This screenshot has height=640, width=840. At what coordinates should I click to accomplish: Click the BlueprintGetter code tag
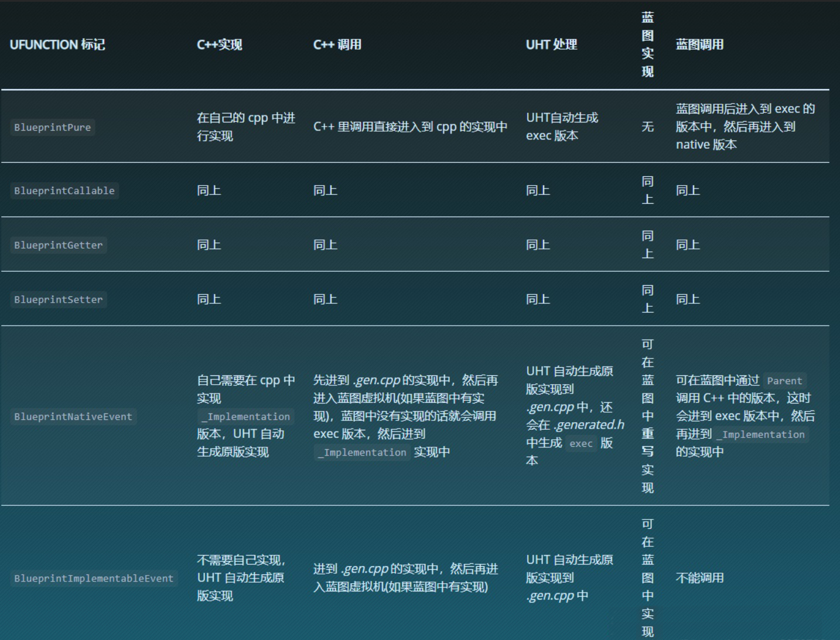coord(59,245)
